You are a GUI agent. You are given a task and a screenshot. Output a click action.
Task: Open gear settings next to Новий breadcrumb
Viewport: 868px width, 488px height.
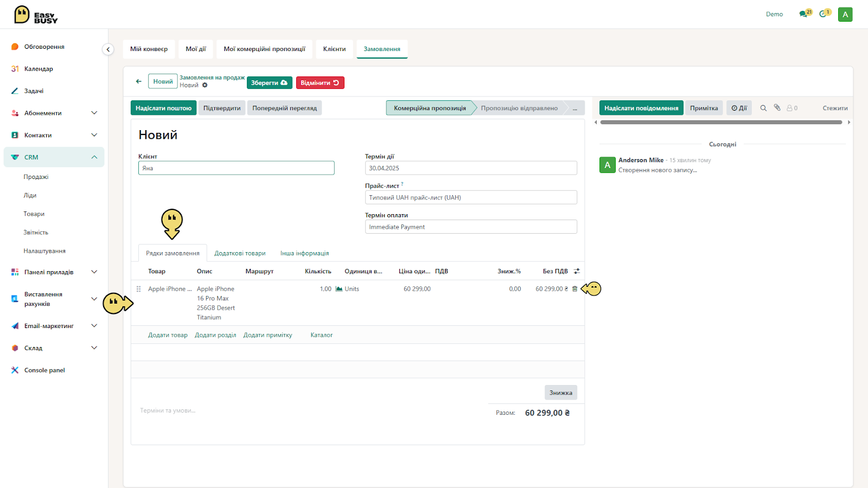[x=205, y=85]
